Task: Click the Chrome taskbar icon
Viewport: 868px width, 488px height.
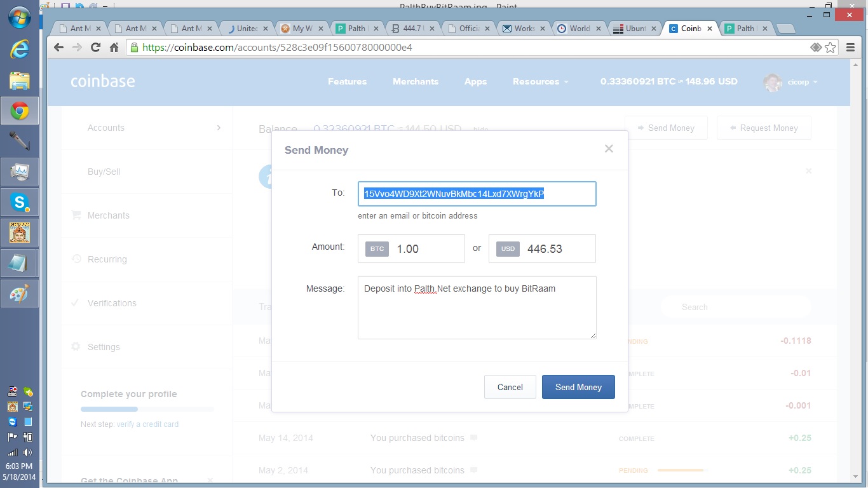Action: [20, 111]
